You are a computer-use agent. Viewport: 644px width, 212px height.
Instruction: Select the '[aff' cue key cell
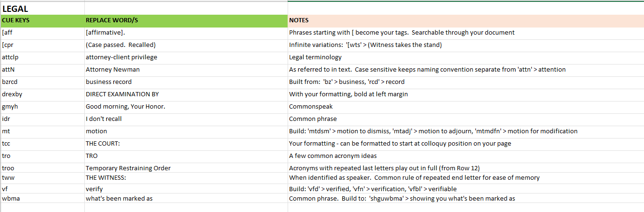42,33
